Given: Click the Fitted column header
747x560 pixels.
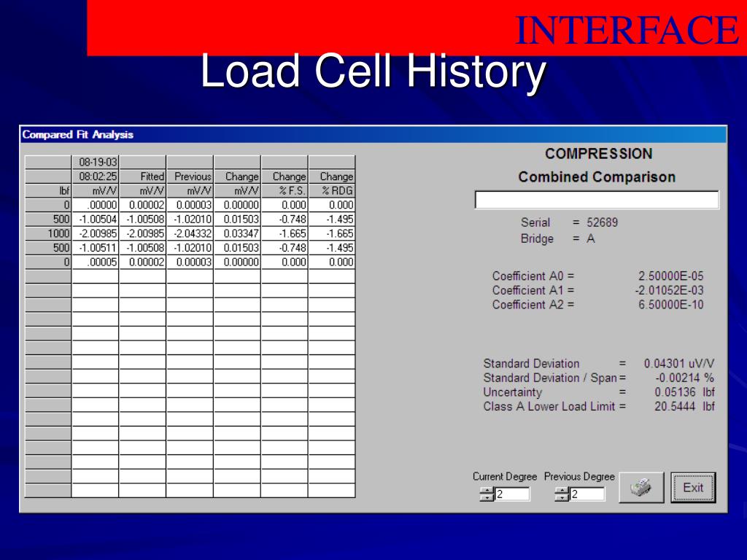Looking at the screenshot, I should click(x=142, y=176).
